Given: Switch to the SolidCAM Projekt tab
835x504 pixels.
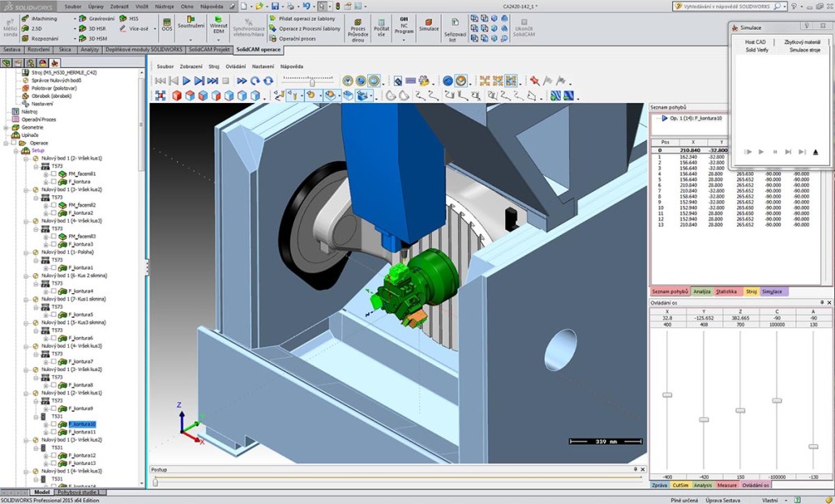Looking at the screenshot, I should click(209, 49).
